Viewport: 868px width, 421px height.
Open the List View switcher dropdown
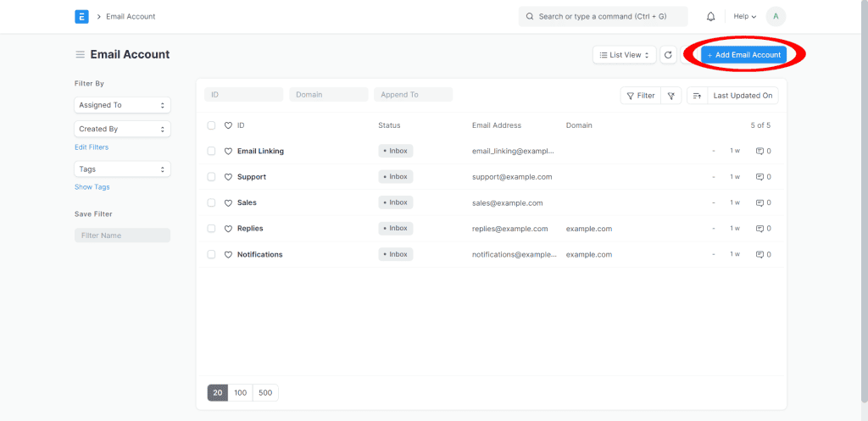[x=624, y=55]
